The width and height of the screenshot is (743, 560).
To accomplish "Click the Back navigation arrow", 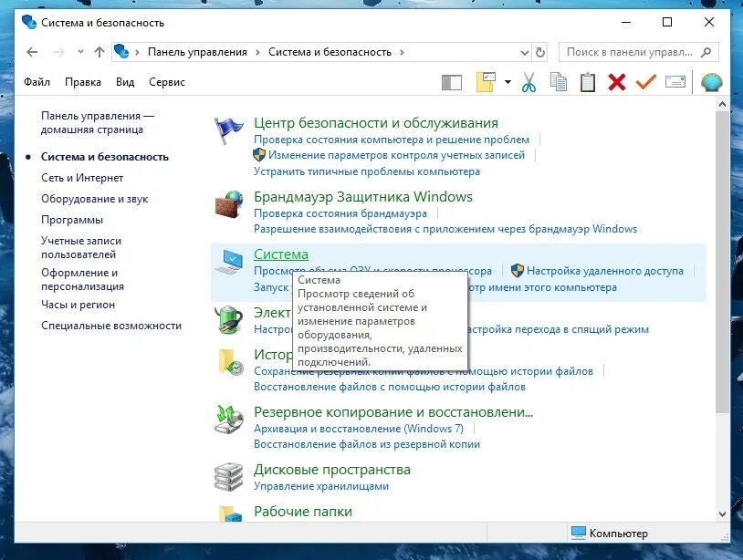I will (32, 52).
